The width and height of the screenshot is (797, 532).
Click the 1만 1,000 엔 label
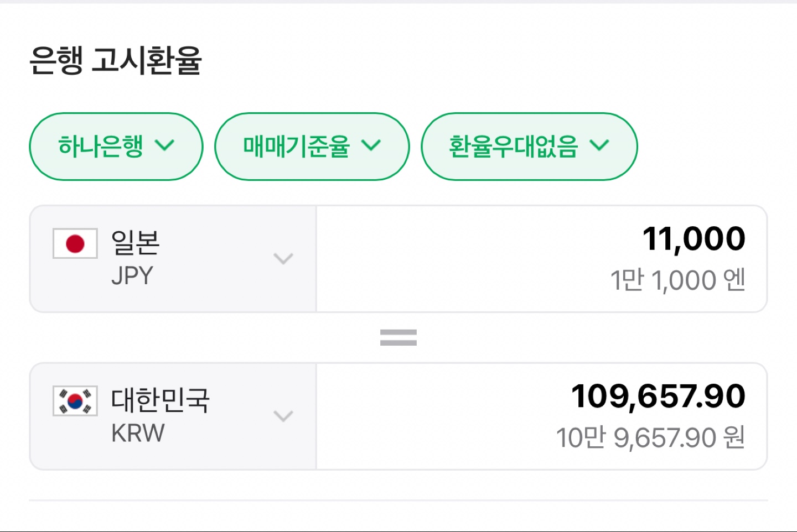[x=679, y=279]
